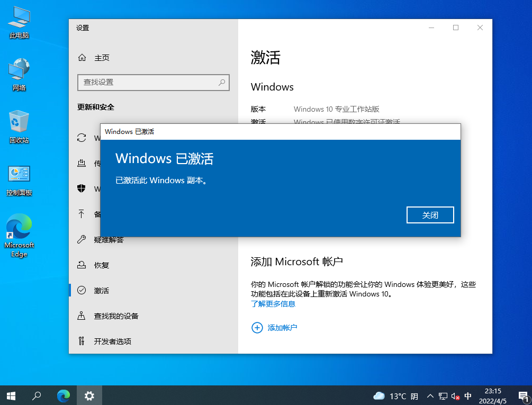Viewport: 532px width, 405px height.
Task: Click the muted volume tray icon
Action: [455, 396]
